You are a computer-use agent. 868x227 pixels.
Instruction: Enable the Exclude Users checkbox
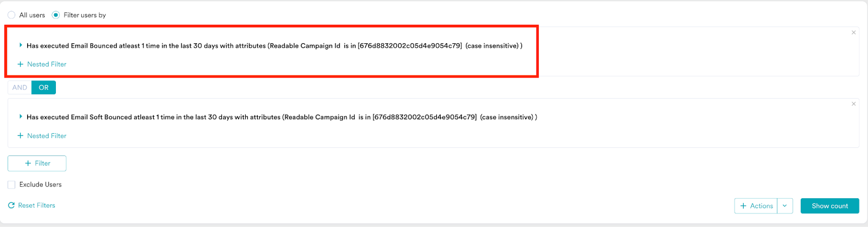tap(11, 185)
